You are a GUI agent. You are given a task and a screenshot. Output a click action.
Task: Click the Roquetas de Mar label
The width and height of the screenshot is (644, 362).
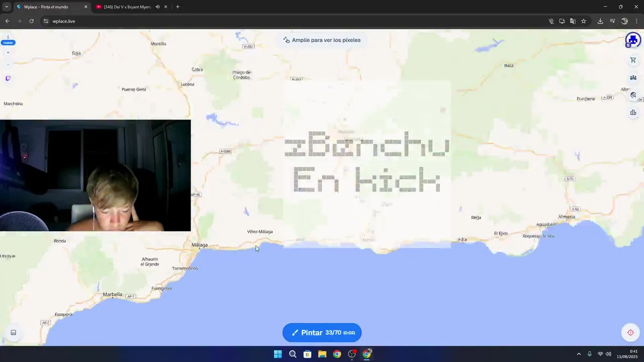(538, 236)
